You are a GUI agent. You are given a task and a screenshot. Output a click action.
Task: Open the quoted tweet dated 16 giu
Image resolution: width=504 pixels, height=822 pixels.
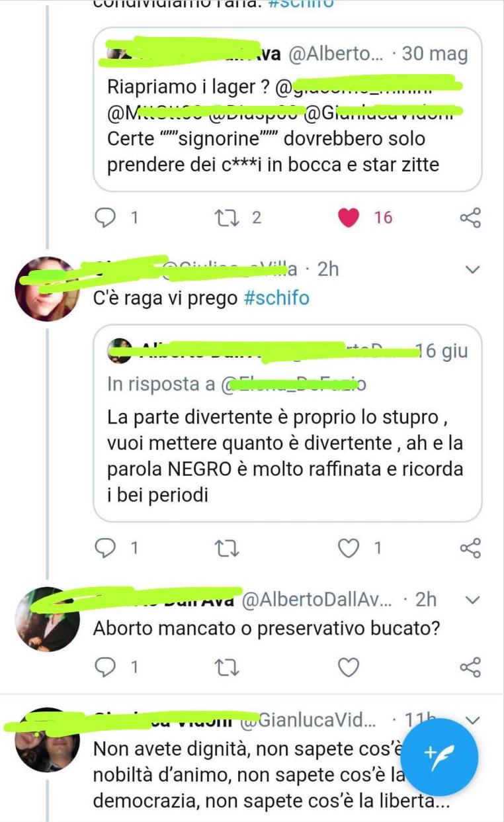287,423
